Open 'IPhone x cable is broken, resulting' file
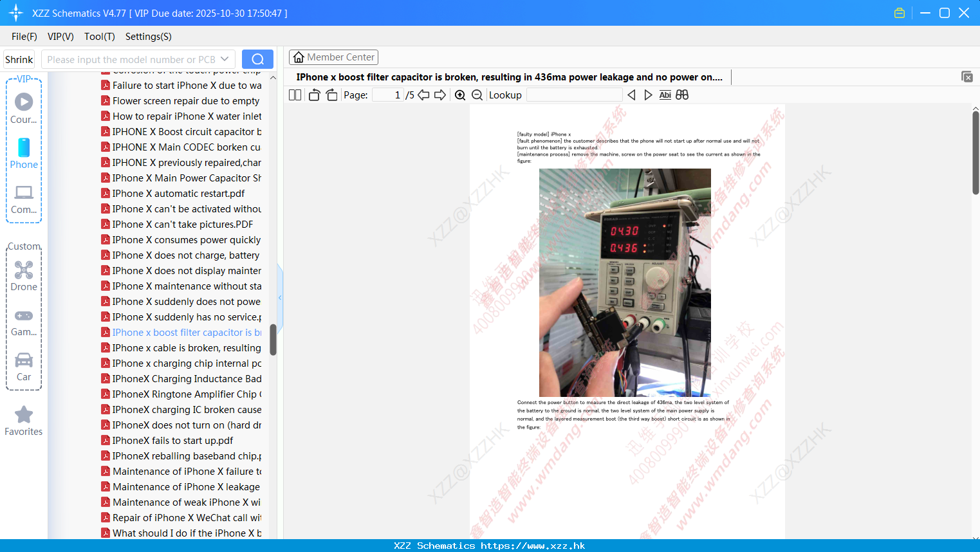Image resolution: width=980 pixels, height=552 pixels. 181,348
